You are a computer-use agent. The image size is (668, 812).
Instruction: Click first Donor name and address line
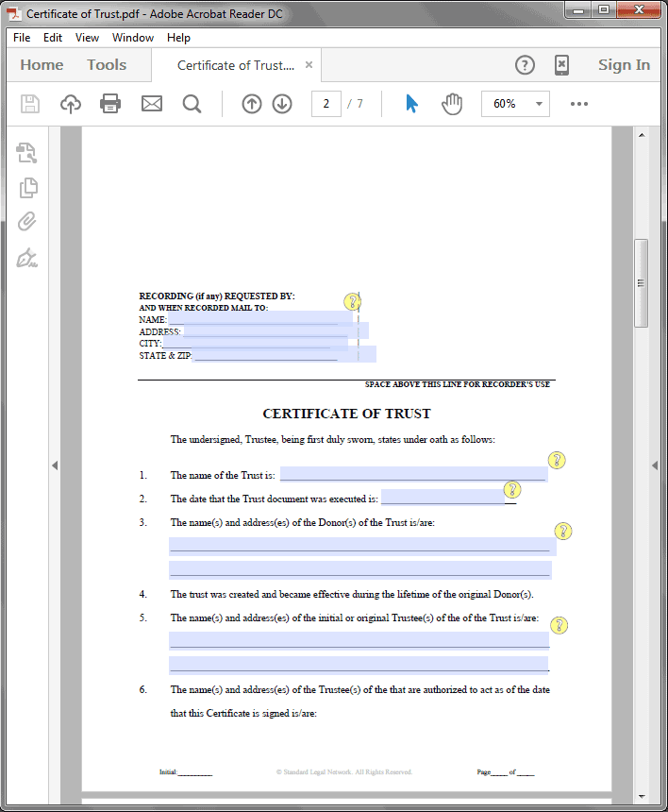pyautogui.click(x=362, y=547)
